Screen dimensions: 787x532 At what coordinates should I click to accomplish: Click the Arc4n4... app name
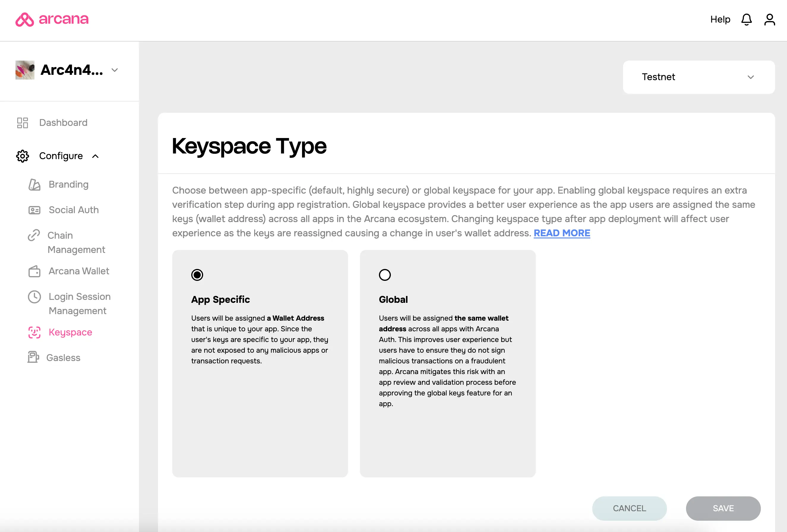(72, 70)
